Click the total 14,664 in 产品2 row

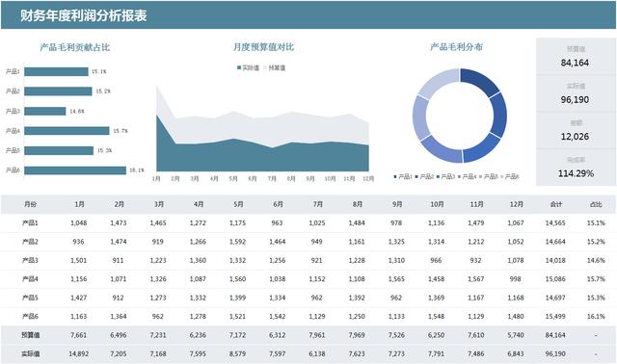pos(555,242)
